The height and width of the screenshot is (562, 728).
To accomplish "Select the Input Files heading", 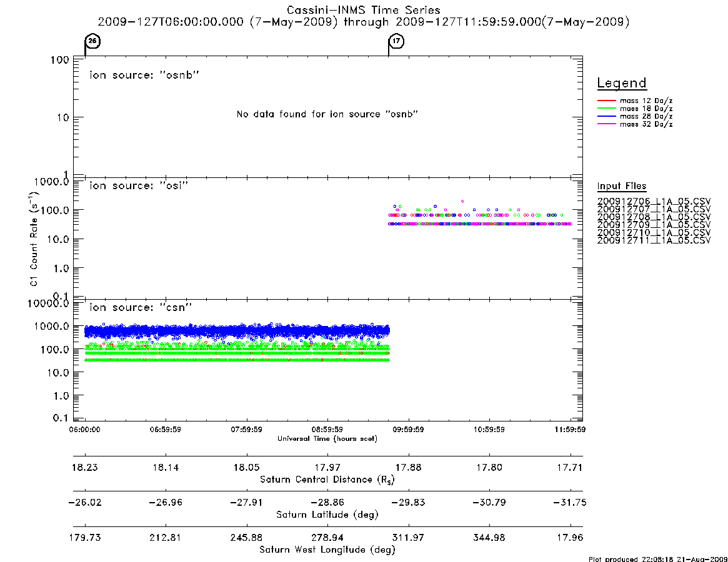I will click(x=622, y=186).
